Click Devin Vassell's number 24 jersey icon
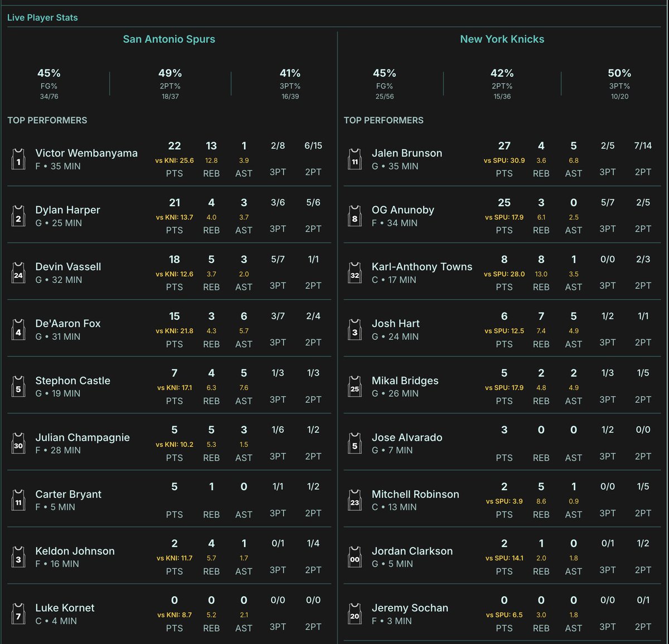Image resolution: width=669 pixels, height=644 pixels. tap(18, 273)
